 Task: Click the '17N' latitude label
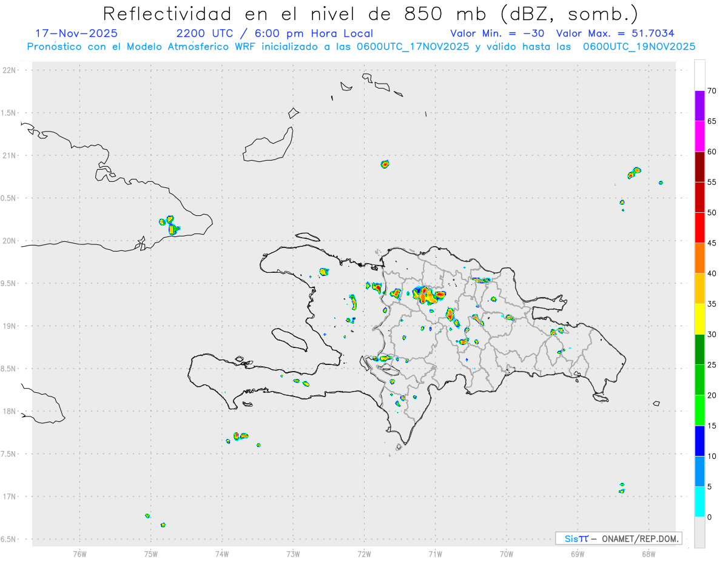pyautogui.click(x=10, y=497)
